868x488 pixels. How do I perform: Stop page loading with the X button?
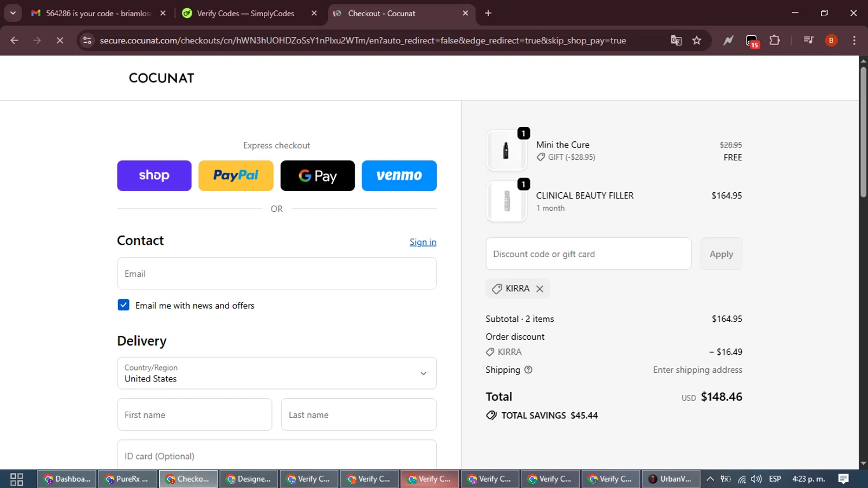coord(60,41)
